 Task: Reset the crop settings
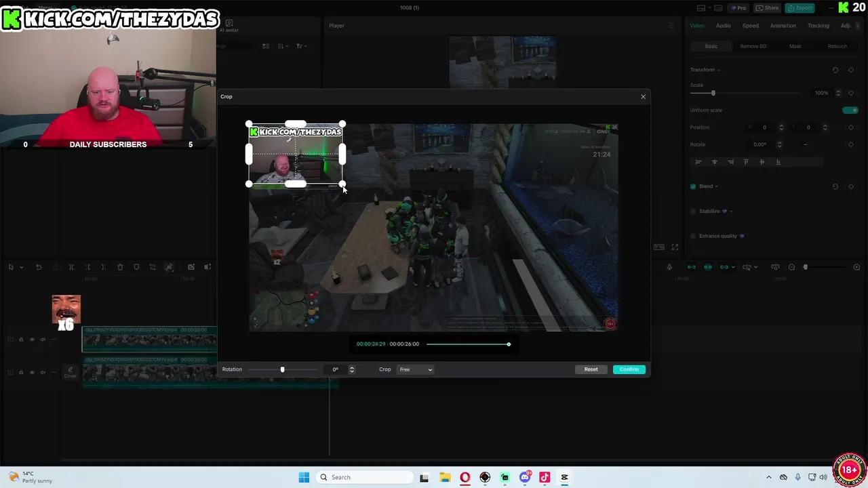click(591, 369)
